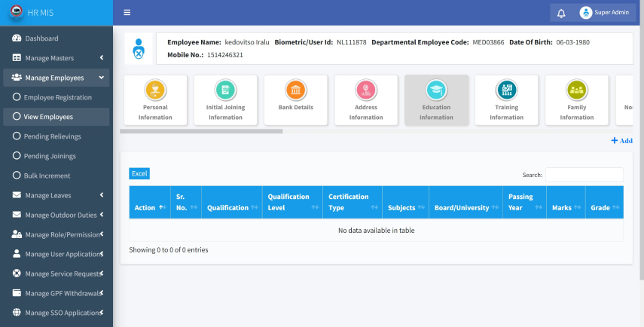The height and width of the screenshot is (327, 644).
Task: Sort by Qualification column header
Action: [232, 202]
